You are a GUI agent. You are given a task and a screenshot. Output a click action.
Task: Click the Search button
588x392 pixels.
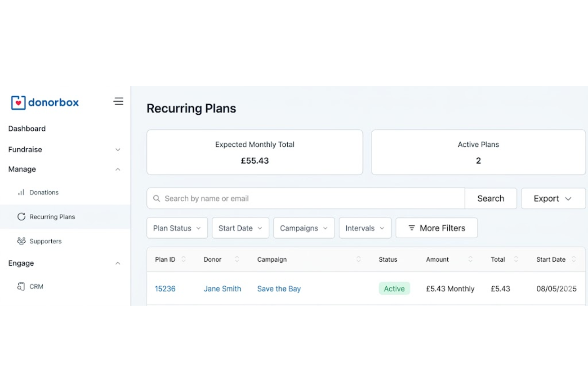click(491, 198)
